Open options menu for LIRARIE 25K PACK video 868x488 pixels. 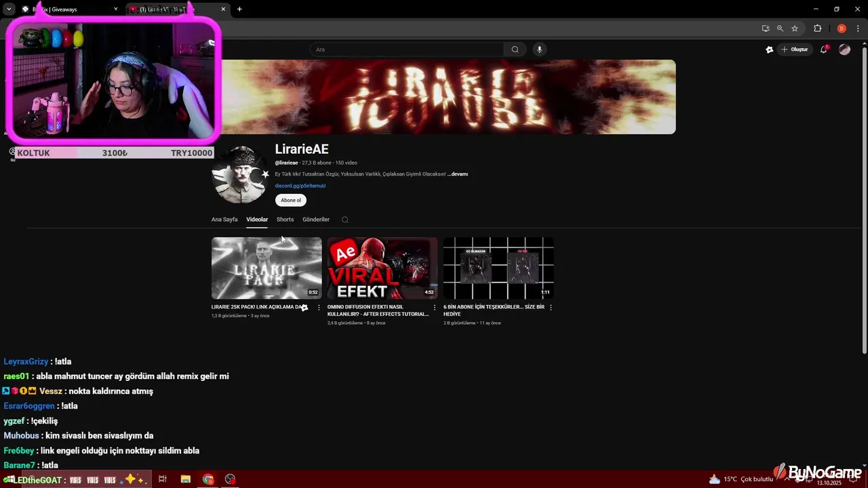click(319, 308)
